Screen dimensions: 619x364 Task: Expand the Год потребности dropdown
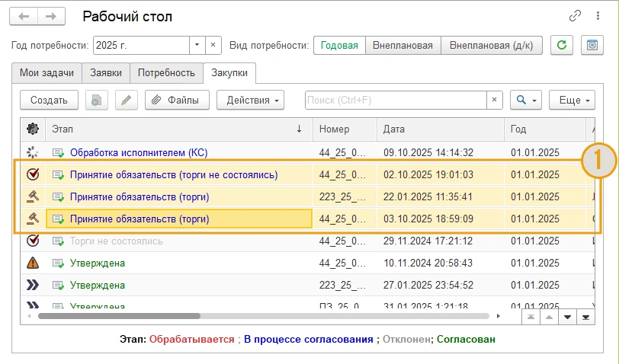tap(197, 45)
